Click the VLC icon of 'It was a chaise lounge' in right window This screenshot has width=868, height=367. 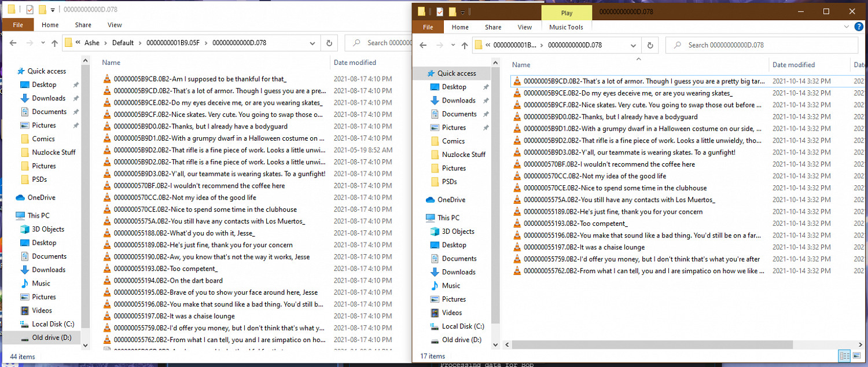(517, 247)
